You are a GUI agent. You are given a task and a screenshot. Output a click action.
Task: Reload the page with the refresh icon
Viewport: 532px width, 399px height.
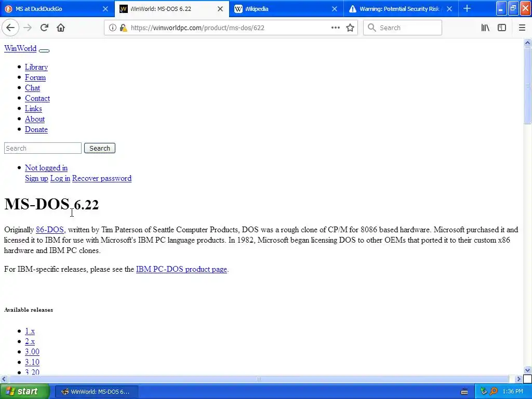[44, 28]
